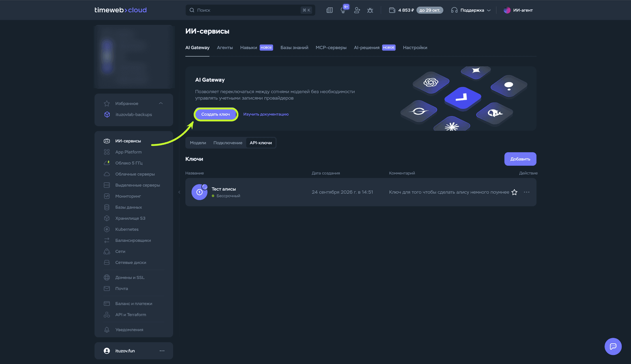The height and width of the screenshot is (364, 631).
Task: Click the Создать ключ button
Action: pyautogui.click(x=216, y=114)
